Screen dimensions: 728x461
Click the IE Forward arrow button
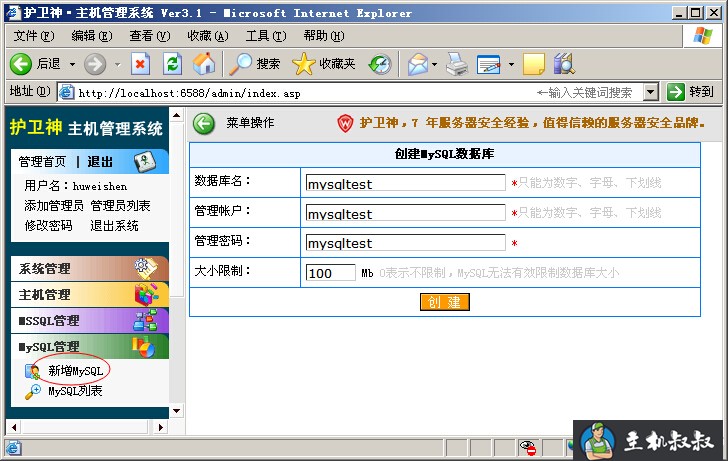[95, 64]
